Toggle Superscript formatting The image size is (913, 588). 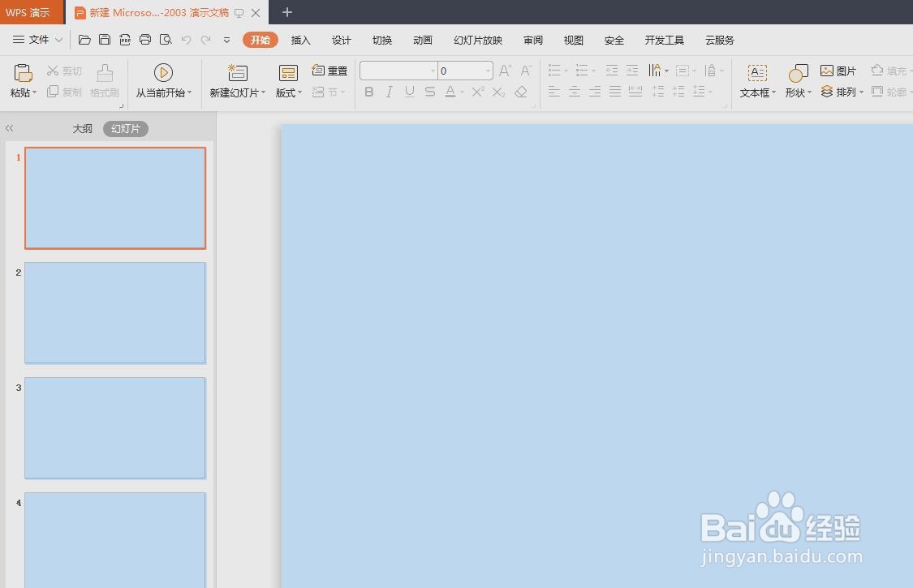tap(478, 92)
